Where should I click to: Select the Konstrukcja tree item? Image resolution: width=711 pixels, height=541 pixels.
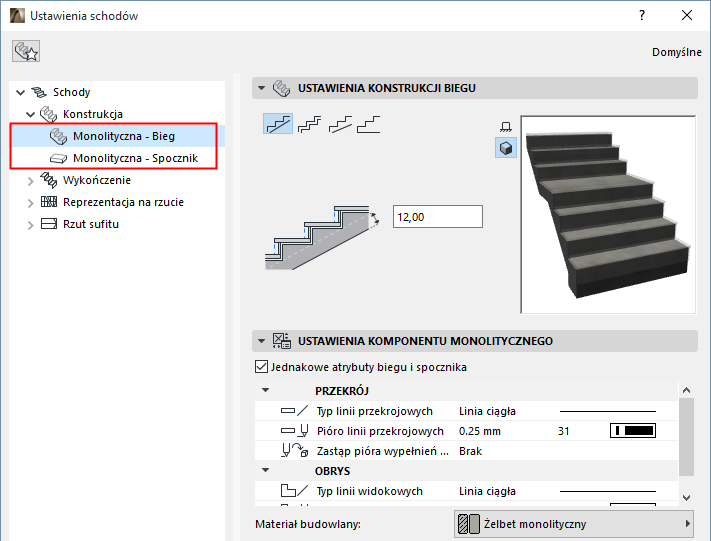pos(93,114)
